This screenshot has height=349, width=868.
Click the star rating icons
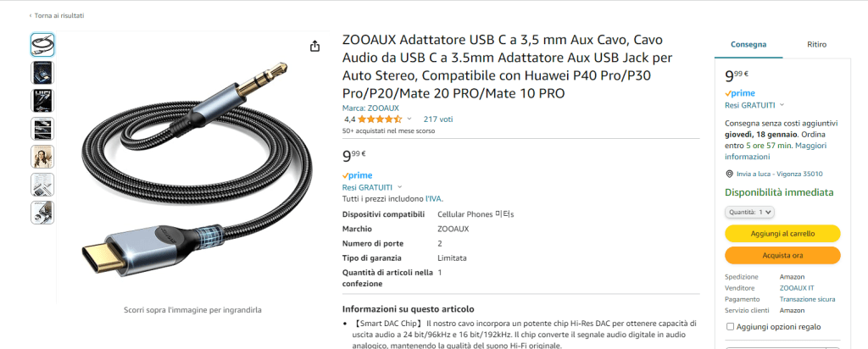click(x=380, y=119)
